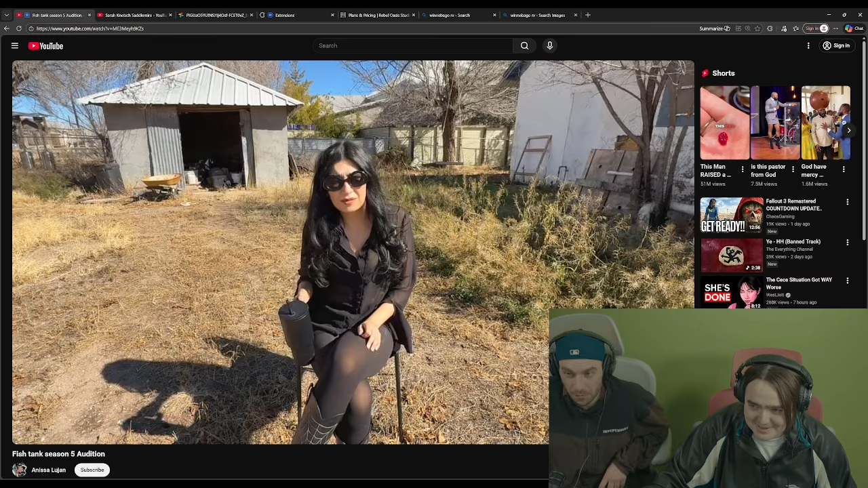This screenshot has height=488, width=868.
Task: Click the browser profile Sign in button
Action: pos(816,28)
